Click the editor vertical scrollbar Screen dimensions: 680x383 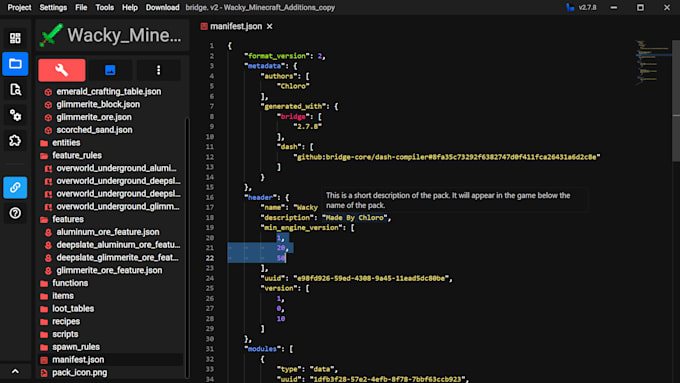(676, 101)
